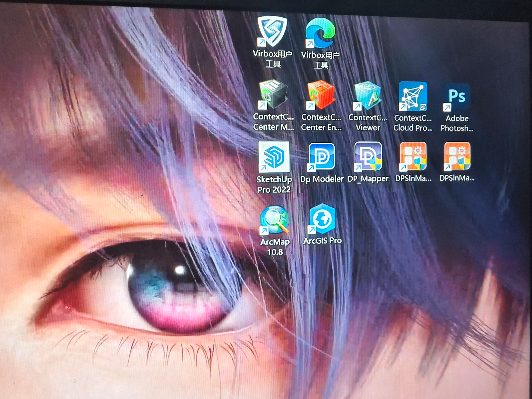This screenshot has height=399, width=532.
Task: Click the Adobe Photoshop shortcut
Action: point(457,97)
